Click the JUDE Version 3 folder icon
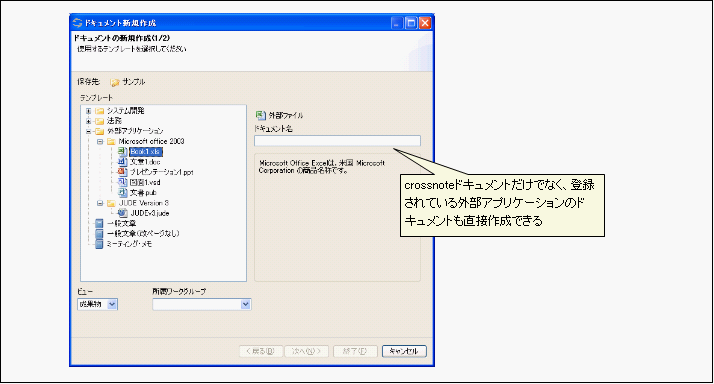Image resolution: width=714 pixels, height=384 pixels. [x=111, y=203]
